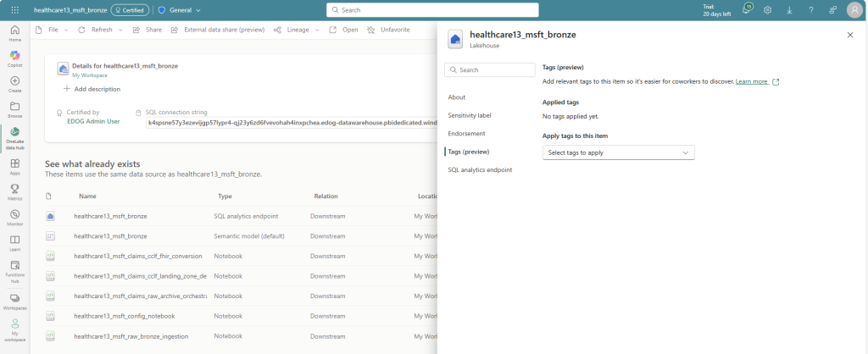Click the download icon in top bar
Viewport: 868px width, 354px height.
pos(789,10)
